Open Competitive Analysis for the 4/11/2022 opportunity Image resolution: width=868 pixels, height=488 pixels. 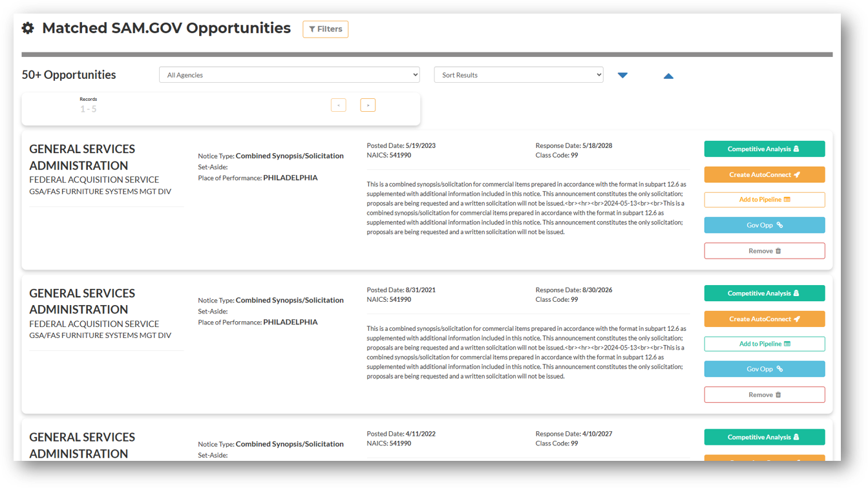click(765, 438)
